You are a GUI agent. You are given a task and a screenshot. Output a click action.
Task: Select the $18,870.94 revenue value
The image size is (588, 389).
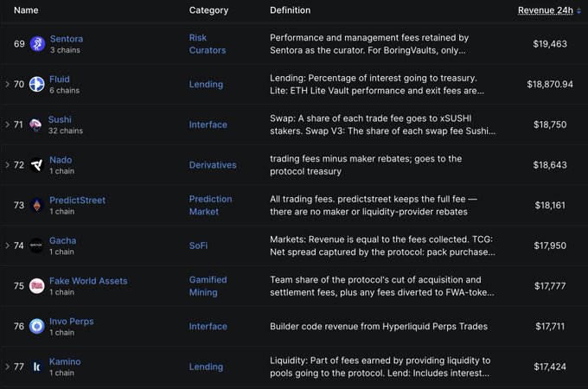[550, 85]
